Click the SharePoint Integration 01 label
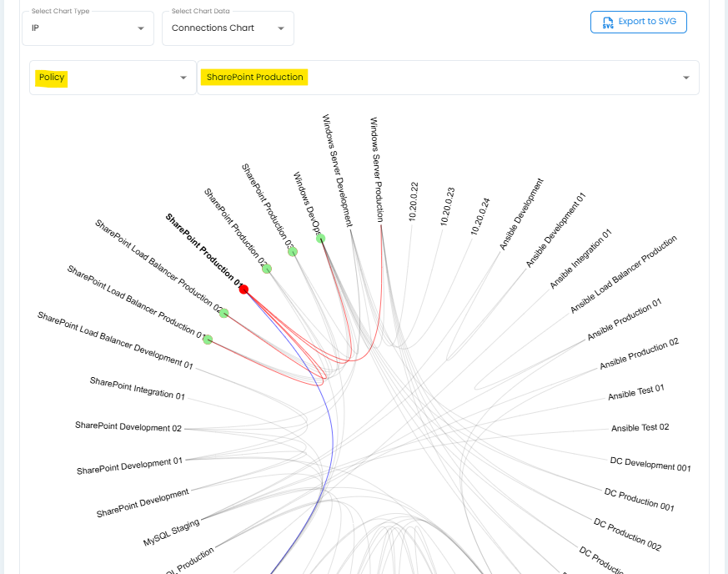 [x=137, y=388]
